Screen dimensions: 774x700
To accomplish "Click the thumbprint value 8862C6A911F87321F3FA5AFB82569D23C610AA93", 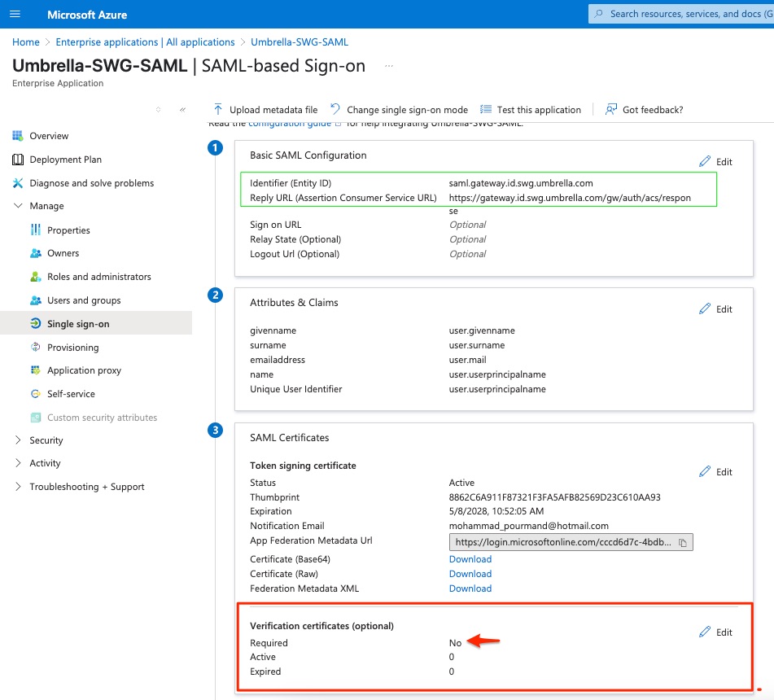I will (554, 497).
